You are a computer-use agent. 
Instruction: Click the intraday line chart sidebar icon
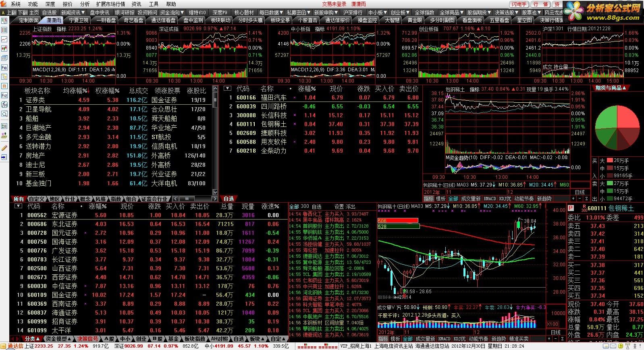pos(4,39)
